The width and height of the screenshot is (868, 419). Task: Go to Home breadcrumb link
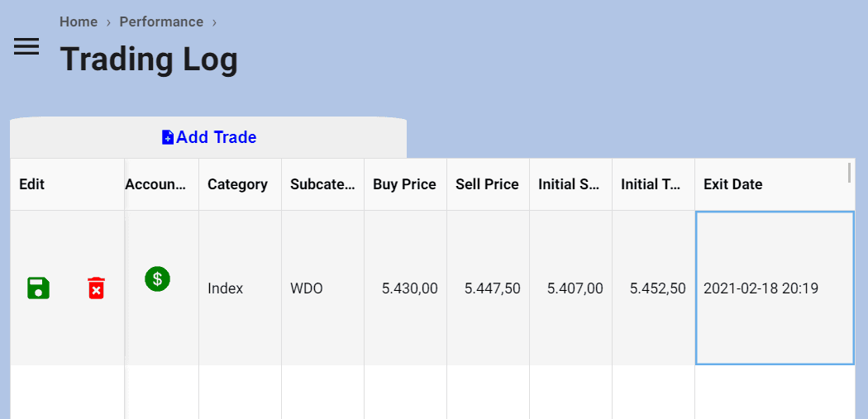79,21
